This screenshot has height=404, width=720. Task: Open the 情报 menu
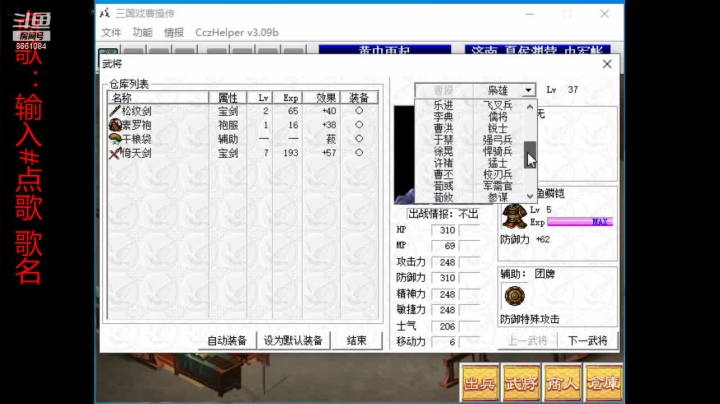174,33
